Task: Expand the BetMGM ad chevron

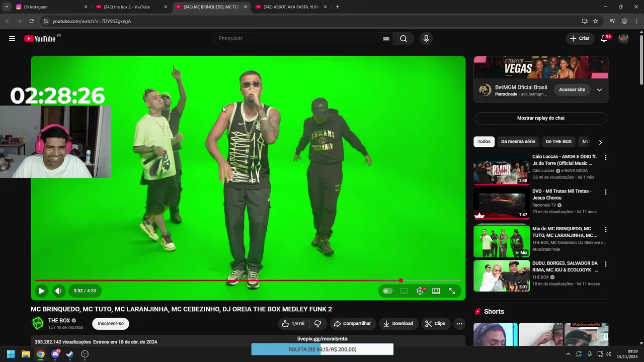Action: (x=599, y=90)
